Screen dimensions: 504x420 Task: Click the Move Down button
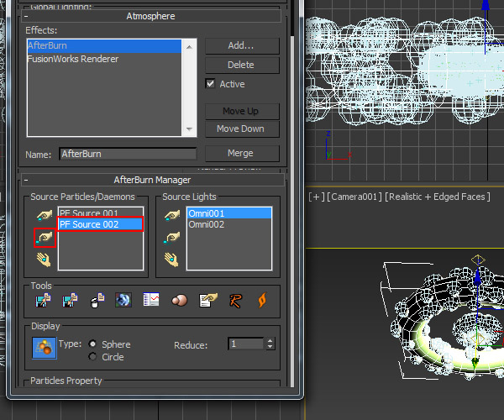coord(242,129)
